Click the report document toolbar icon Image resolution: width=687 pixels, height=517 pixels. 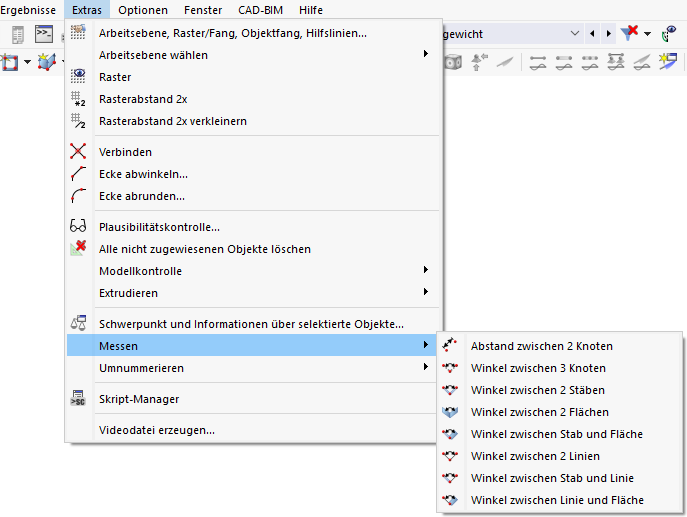[18, 35]
